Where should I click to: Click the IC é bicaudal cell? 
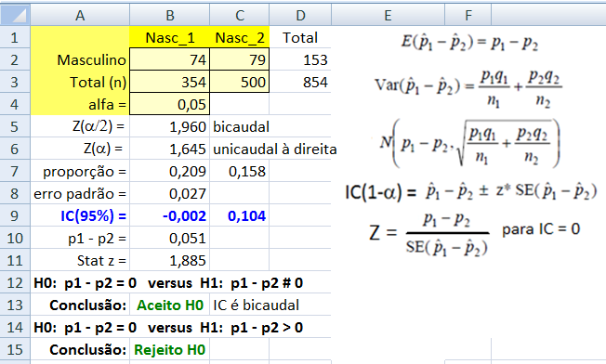tap(256, 305)
